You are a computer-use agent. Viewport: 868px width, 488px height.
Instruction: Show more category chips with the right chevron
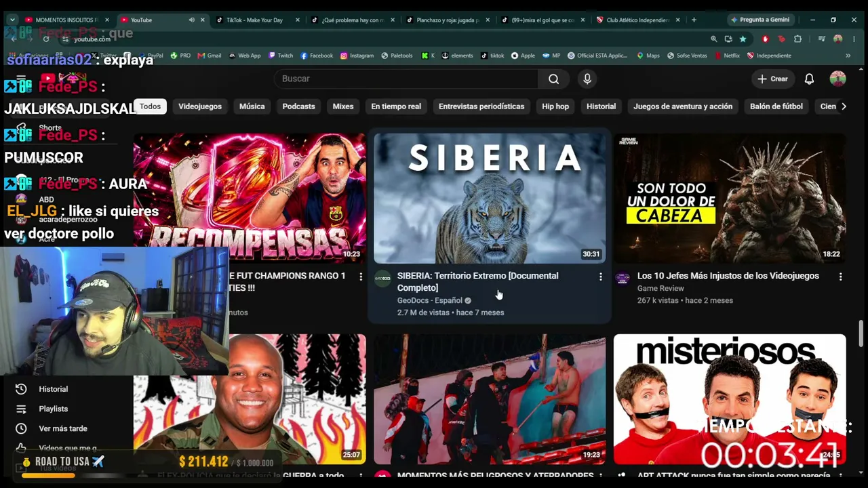(844, 106)
